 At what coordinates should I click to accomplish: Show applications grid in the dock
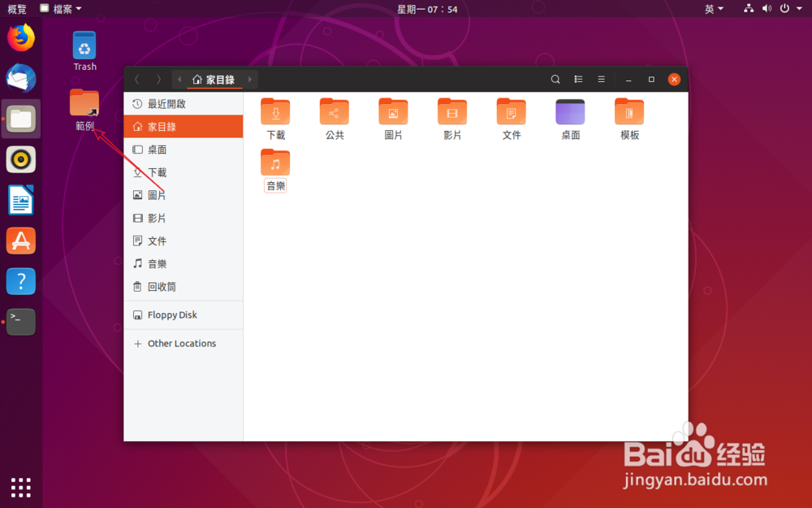click(21, 487)
